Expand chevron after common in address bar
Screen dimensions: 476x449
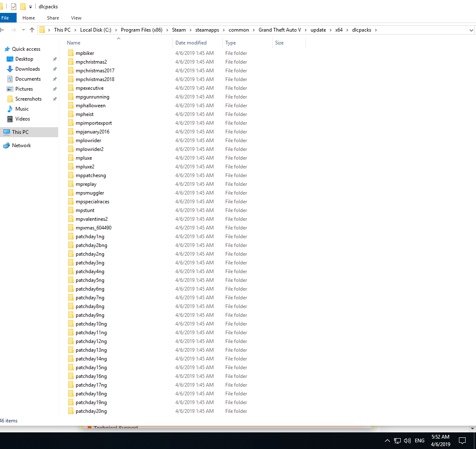pos(254,30)
